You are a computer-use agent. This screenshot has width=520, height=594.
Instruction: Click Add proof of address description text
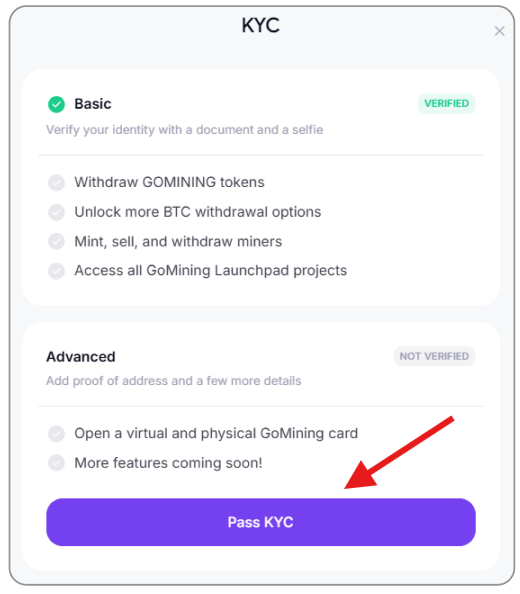click(x=174, y=381)
